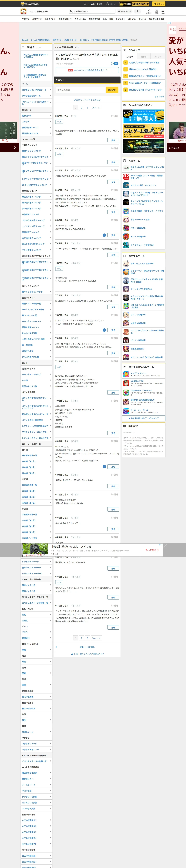The height and width of the screenshot is (868, 186).
Task: Click 記事ページに戻る link
Action: (x=87, y=647)
